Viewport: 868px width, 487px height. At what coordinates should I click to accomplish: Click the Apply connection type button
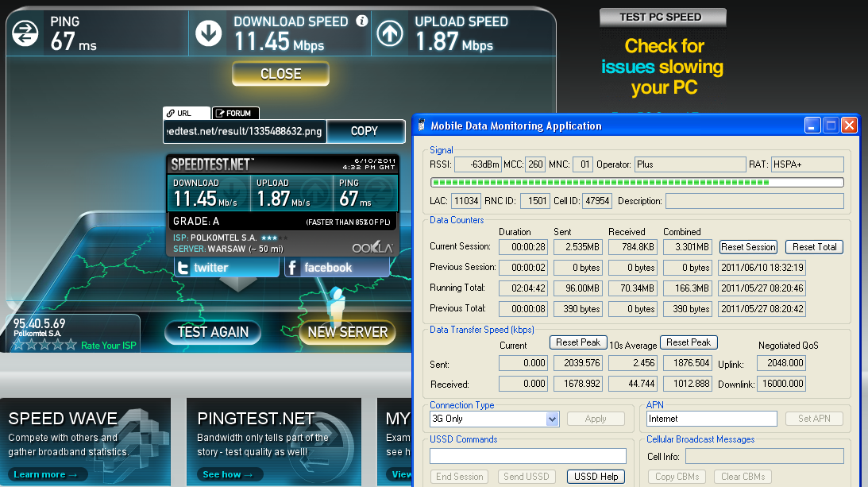pyautogui.click(x=596, y=419)
